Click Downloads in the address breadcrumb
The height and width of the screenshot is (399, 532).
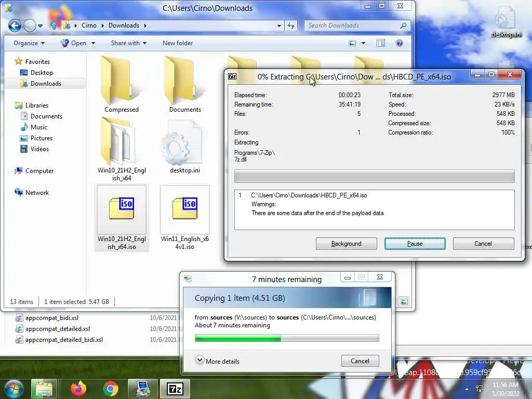124,25
